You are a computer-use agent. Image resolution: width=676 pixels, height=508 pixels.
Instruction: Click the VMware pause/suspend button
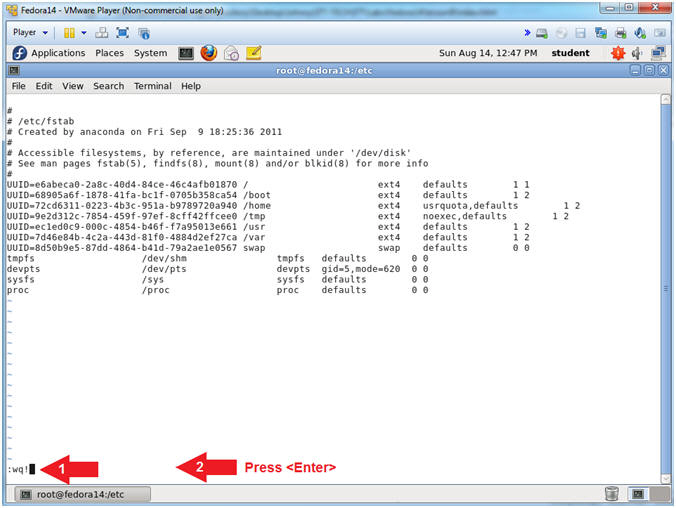[x=69, y=33]
